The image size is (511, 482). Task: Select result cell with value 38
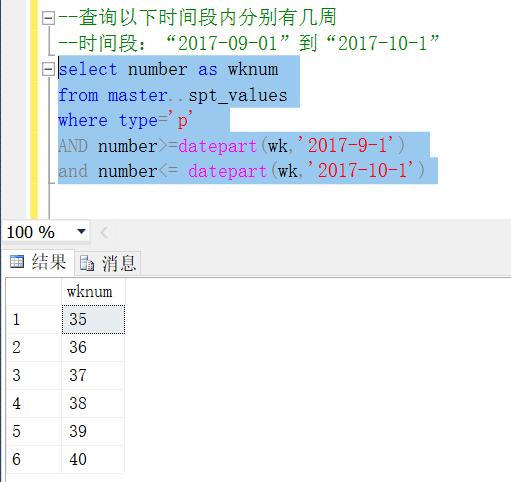[93, 403]
